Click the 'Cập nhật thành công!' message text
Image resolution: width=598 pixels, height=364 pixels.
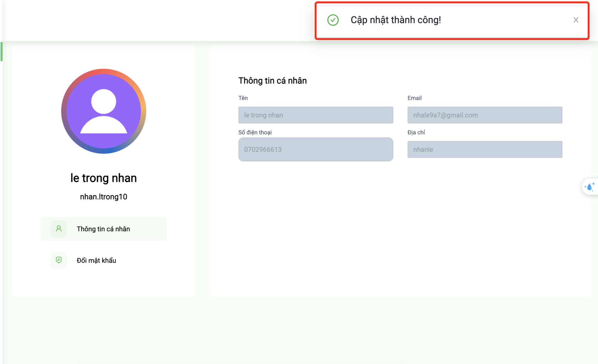(396, 20)
